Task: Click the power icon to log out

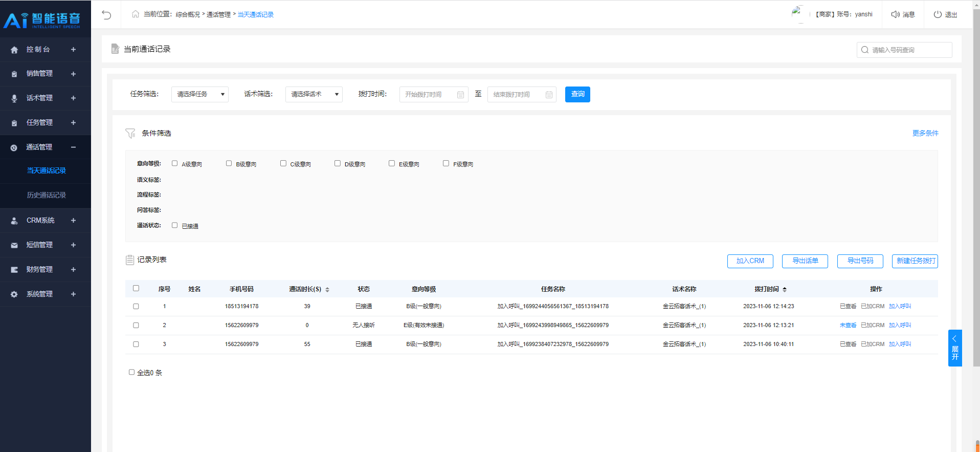Action: pyautogui.click(x=938, y=14)
